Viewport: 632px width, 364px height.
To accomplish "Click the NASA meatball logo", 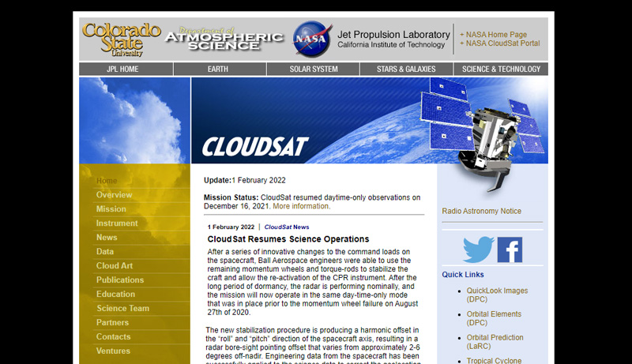I will coord(312,39).
